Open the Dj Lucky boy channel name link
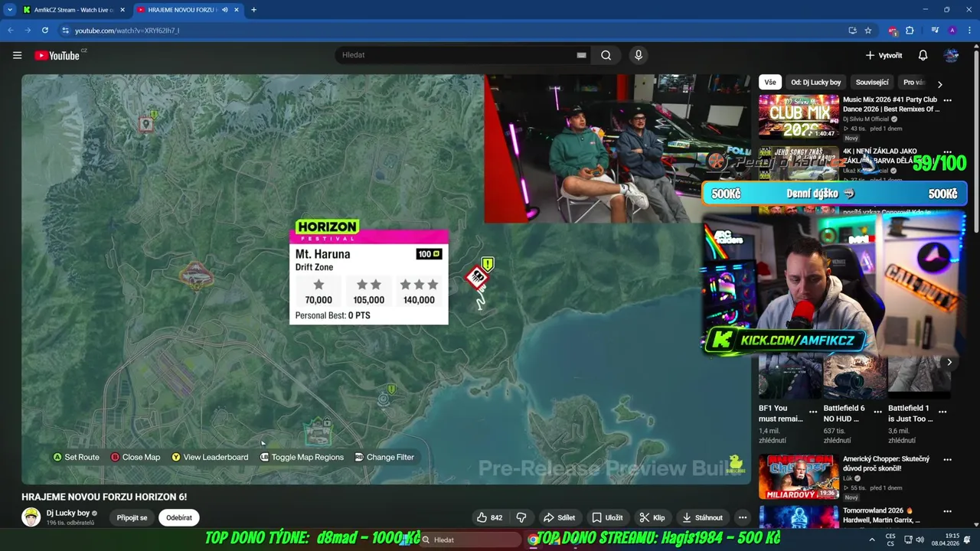The width and height of the screenshot is (980, 551). pyautogui.click(x=67, y=513)
